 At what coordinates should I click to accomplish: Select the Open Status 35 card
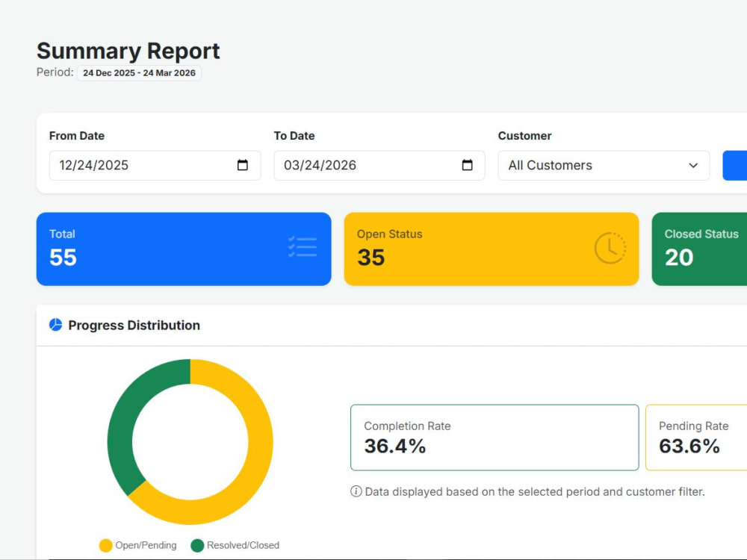pos(492,249)
